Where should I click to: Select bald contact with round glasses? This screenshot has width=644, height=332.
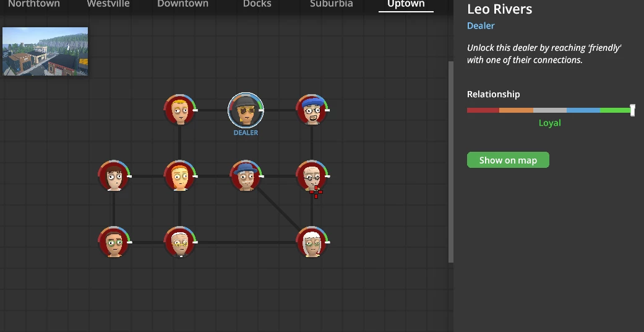pyautogui.click(x=312, y=176)
